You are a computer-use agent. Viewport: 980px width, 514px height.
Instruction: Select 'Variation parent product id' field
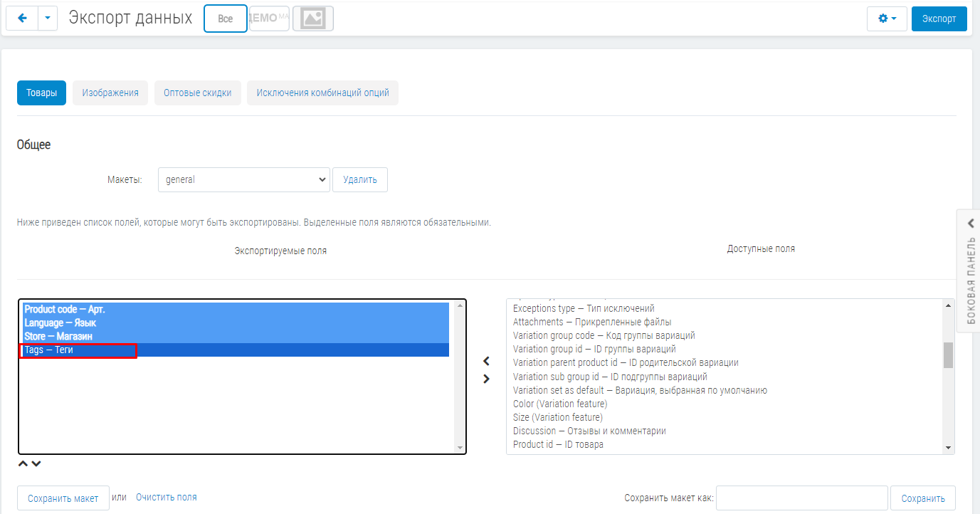click(725, 362)
